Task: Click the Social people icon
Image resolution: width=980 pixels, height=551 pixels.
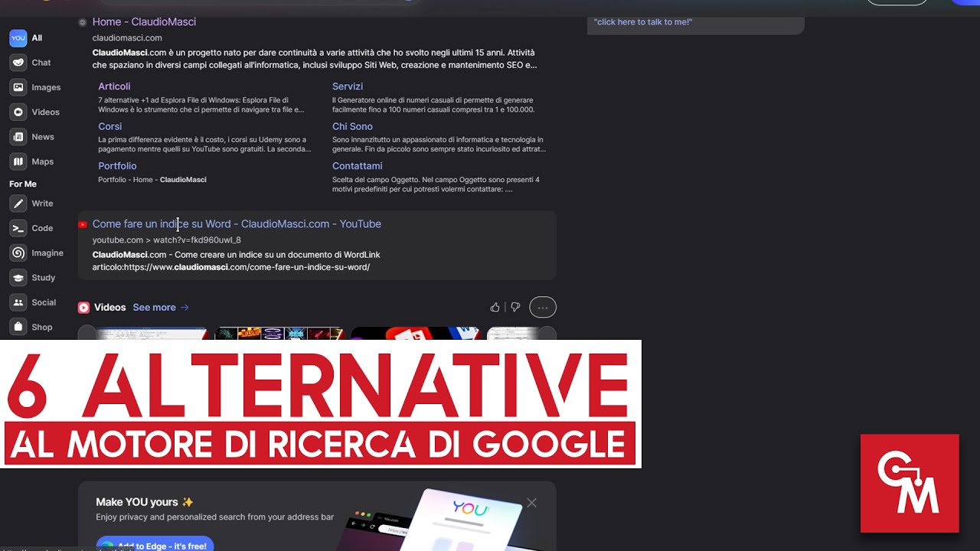Action: tap(18, 302)
